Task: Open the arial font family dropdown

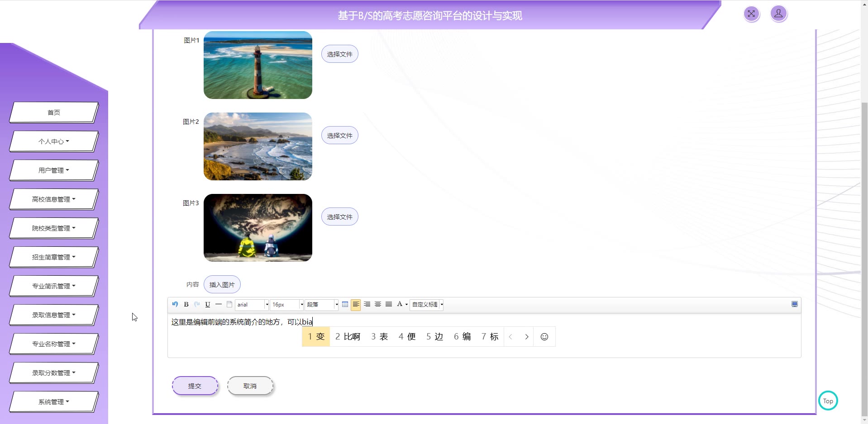Action: (x=252, y=305)
